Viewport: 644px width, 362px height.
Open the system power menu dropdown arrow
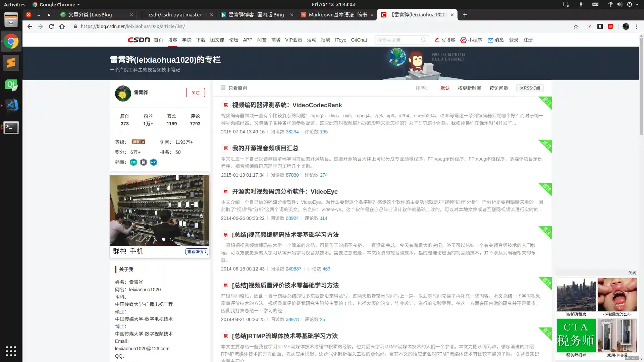pyautogui.click(x=637, y=4)
